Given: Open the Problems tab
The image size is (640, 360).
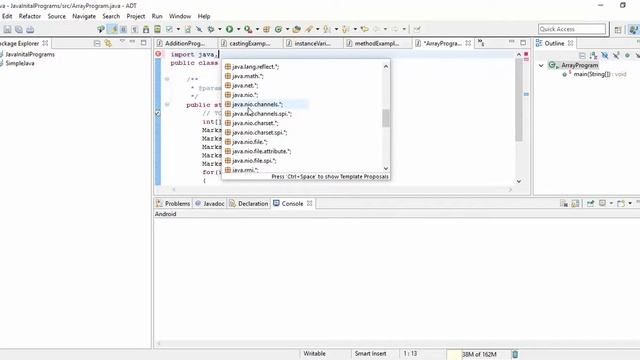Looking at the screenshot, I should pos(173,203).
